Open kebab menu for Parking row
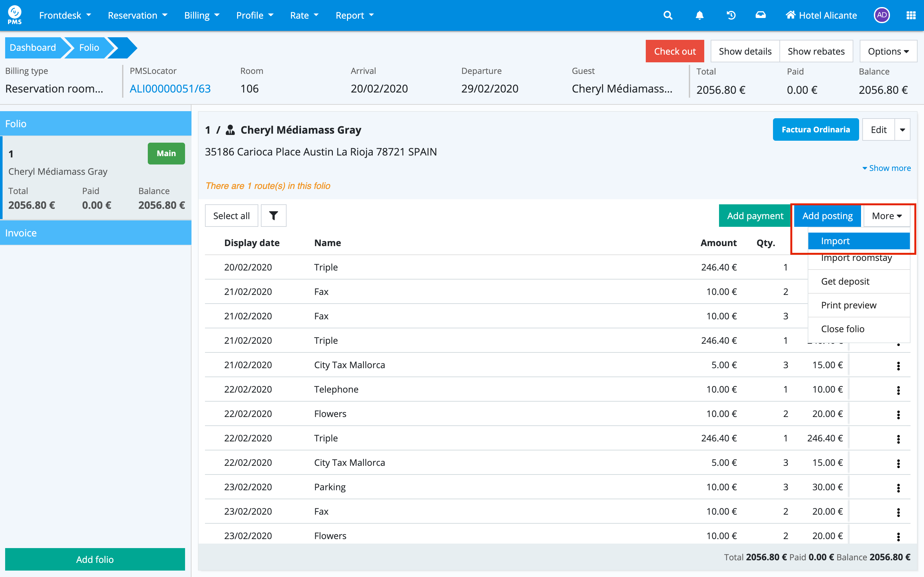The image size is (924, 577). point(898,488)
